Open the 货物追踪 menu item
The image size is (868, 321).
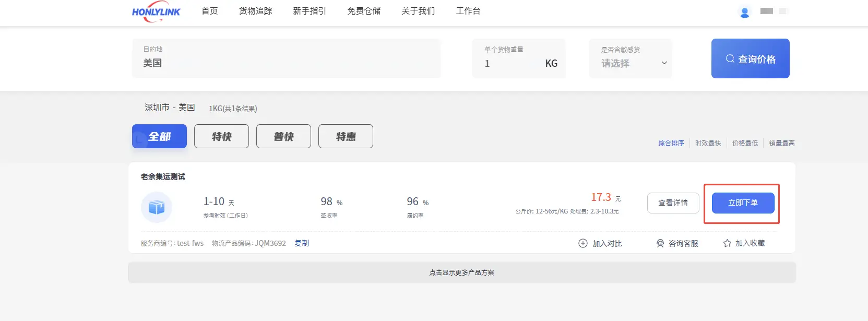pyautogui.click(x=255, y=11)
